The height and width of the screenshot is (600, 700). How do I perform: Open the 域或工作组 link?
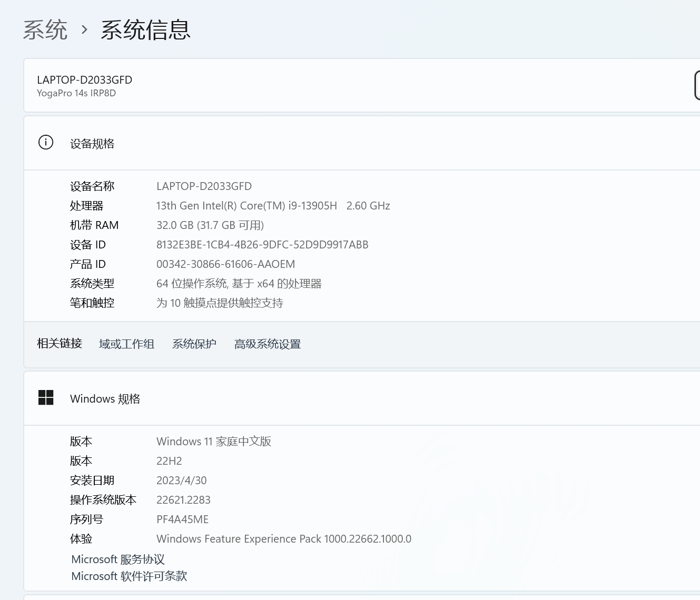(x=126, y=344)
